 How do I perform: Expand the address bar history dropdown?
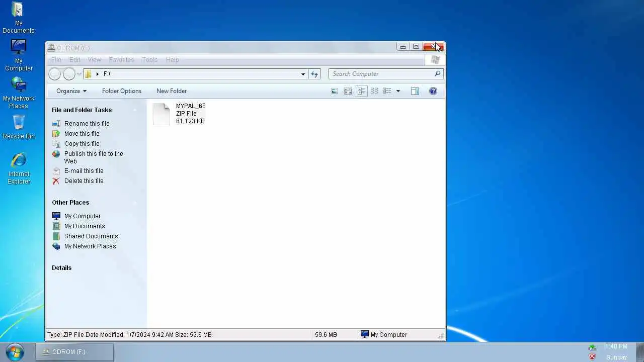coord(303,74)
